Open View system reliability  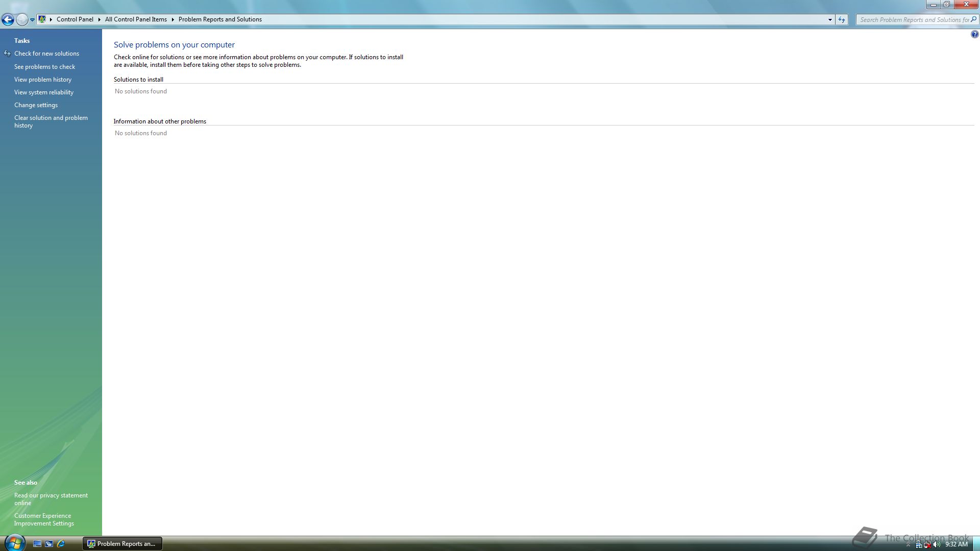click(44, 92)
